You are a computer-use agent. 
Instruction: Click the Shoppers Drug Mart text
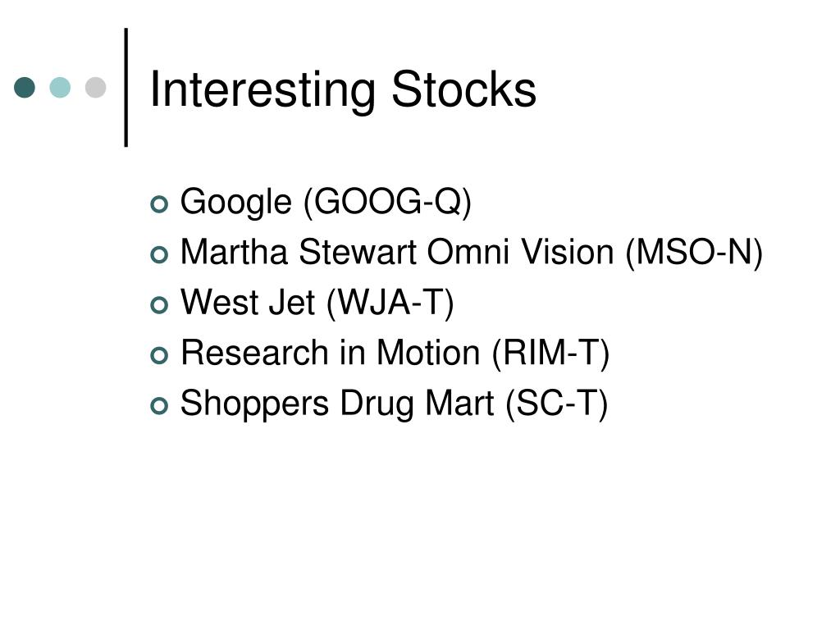[x=337, y=404]
